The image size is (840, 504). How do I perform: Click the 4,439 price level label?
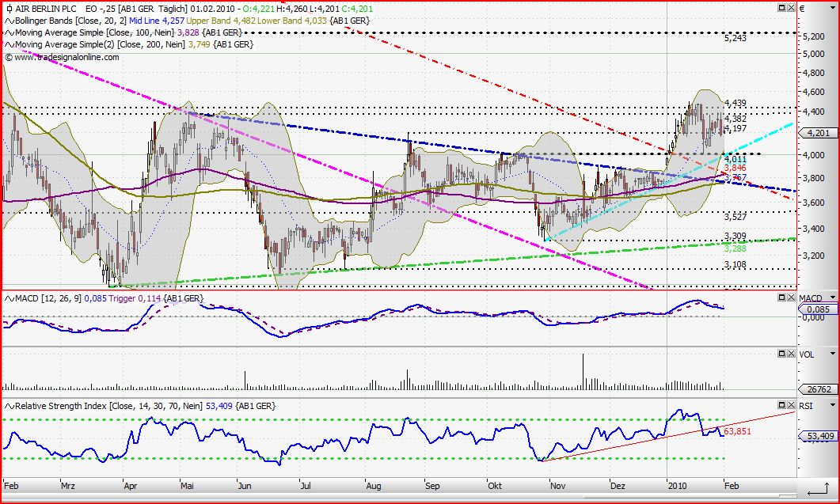(x=735, y=104)
